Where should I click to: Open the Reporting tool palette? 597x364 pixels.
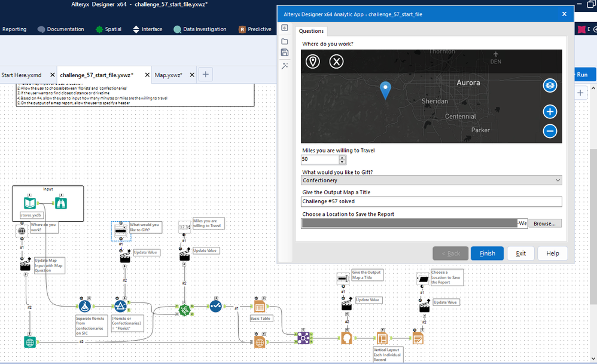click(x=14, y=29)
